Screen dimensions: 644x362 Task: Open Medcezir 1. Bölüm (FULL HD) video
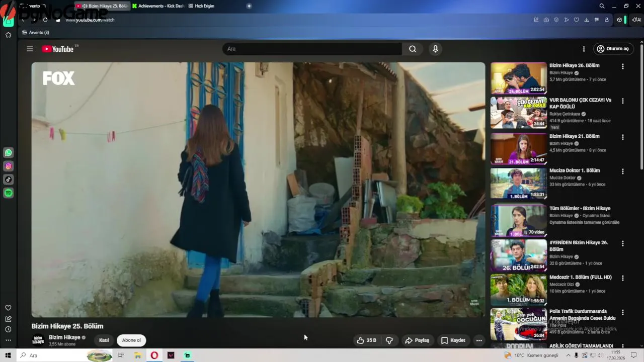tap(581, 277)
